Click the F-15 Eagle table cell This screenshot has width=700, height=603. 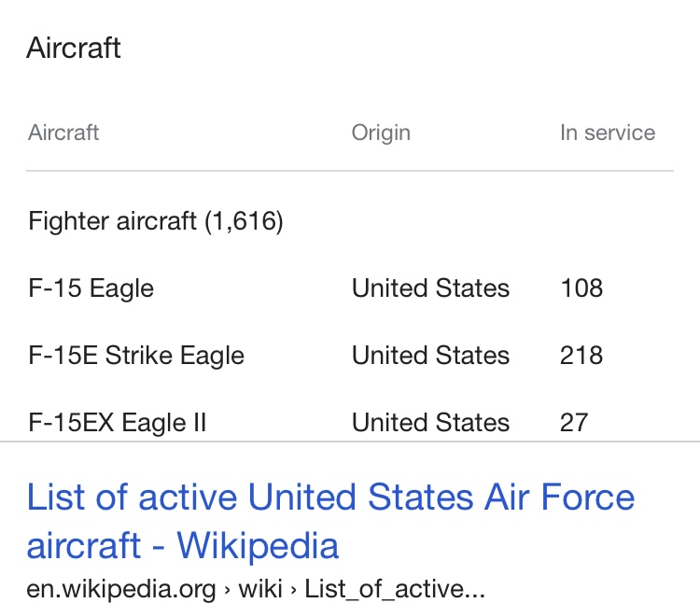91,287
